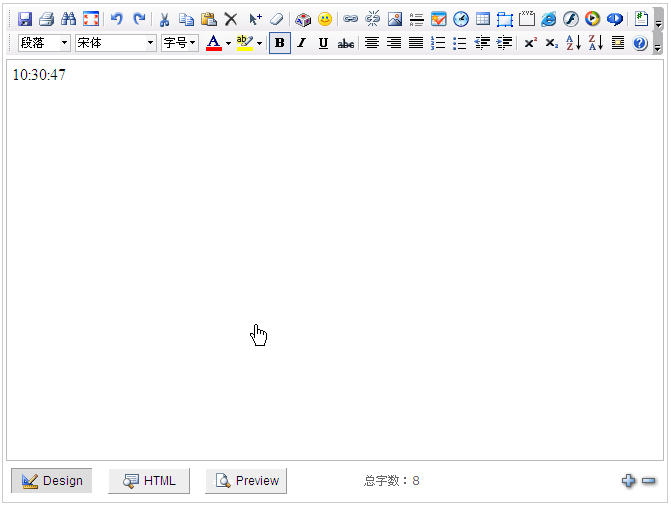Toggle italic formatting
The width and height of the screenshot is (671, 505).
(302, 43)
